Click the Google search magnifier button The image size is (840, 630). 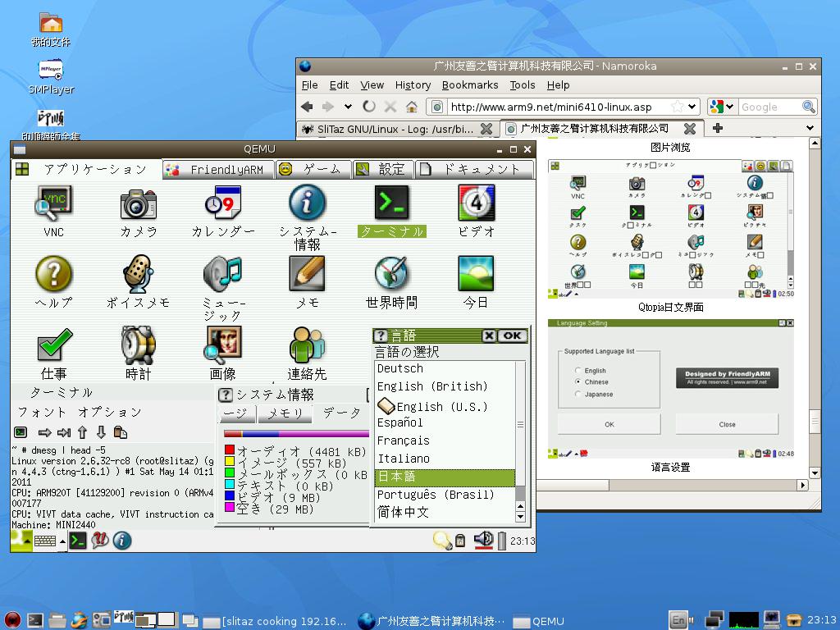click(808, 107)
